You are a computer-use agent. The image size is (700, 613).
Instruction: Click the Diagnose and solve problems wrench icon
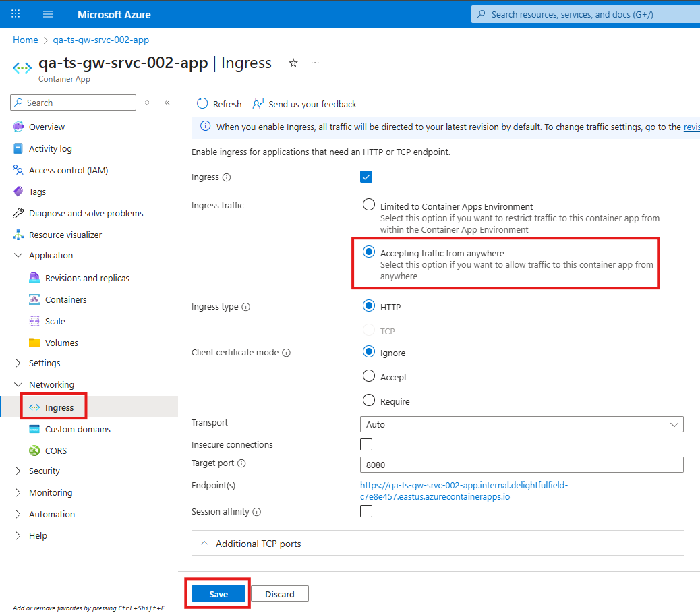[18, 213]
